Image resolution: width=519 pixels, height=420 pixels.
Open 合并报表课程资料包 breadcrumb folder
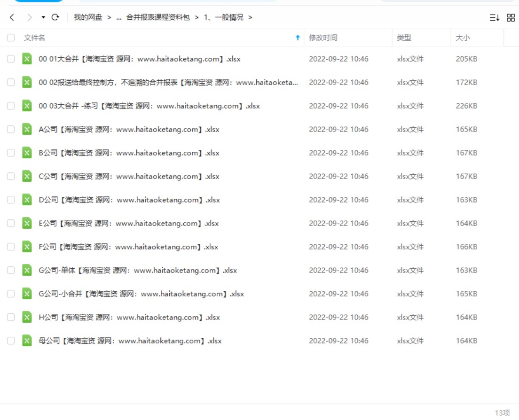[x=158, y=17]
